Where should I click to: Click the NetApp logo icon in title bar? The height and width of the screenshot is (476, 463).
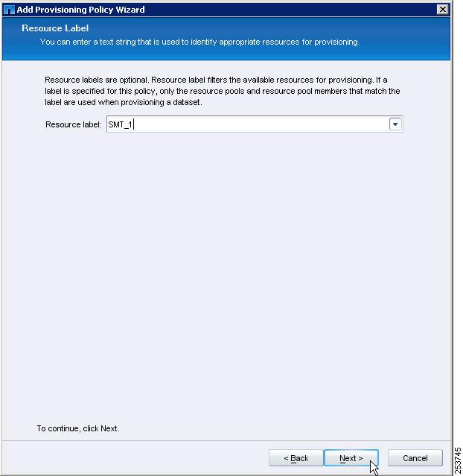pos(9,10)
